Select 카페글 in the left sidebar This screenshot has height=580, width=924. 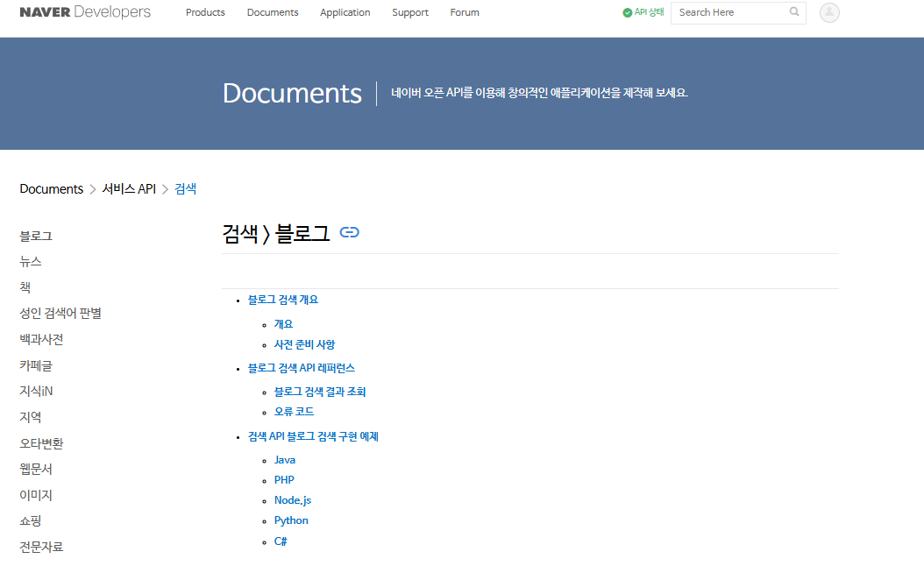[x=36, y=365]
